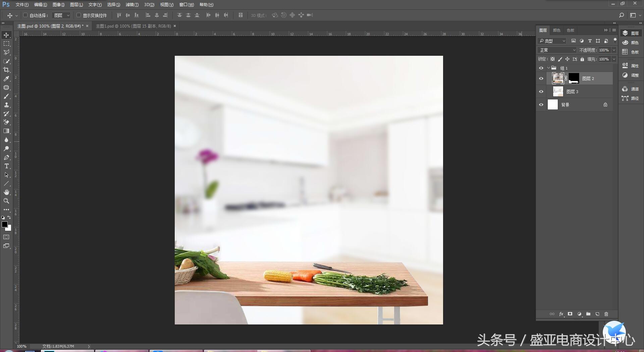Open the fill slider dropdown arrow

pyautogui.click(x=614, y=59)
